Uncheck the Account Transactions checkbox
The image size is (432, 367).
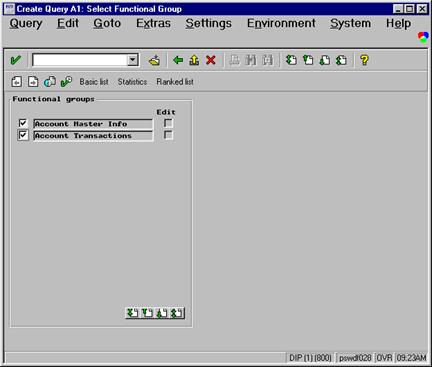23,135
